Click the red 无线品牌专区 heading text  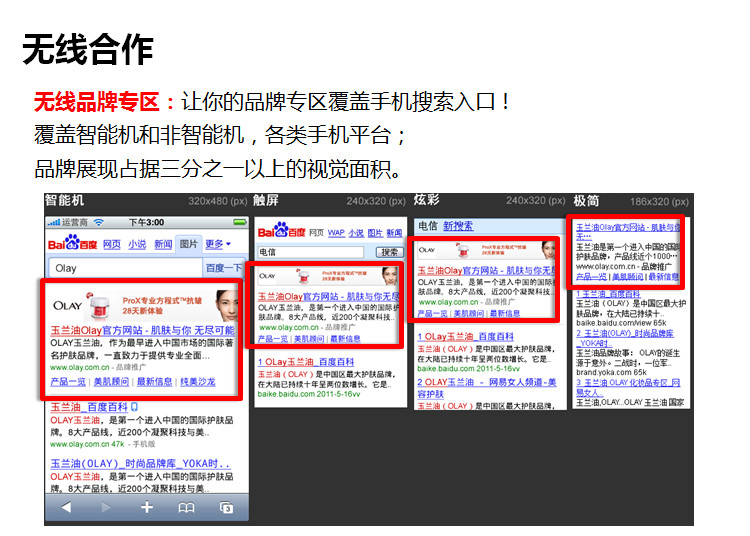point(96,101)
